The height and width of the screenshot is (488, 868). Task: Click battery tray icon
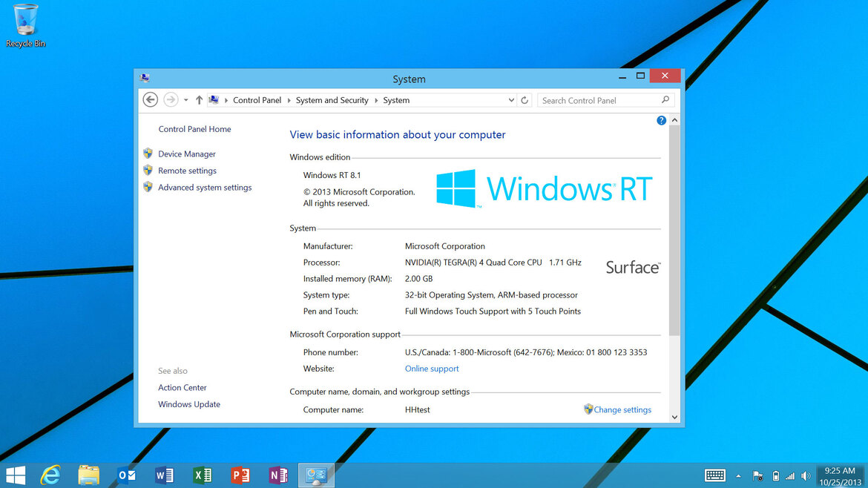pos(775,476)
